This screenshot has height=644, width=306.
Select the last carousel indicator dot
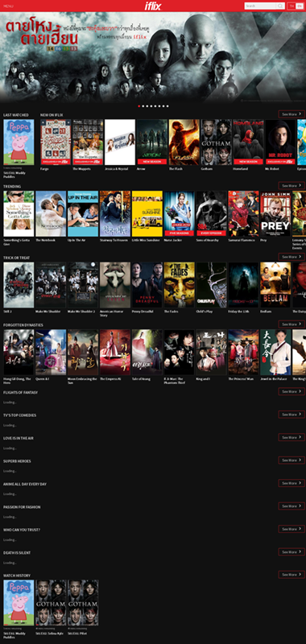click(167, 106)
